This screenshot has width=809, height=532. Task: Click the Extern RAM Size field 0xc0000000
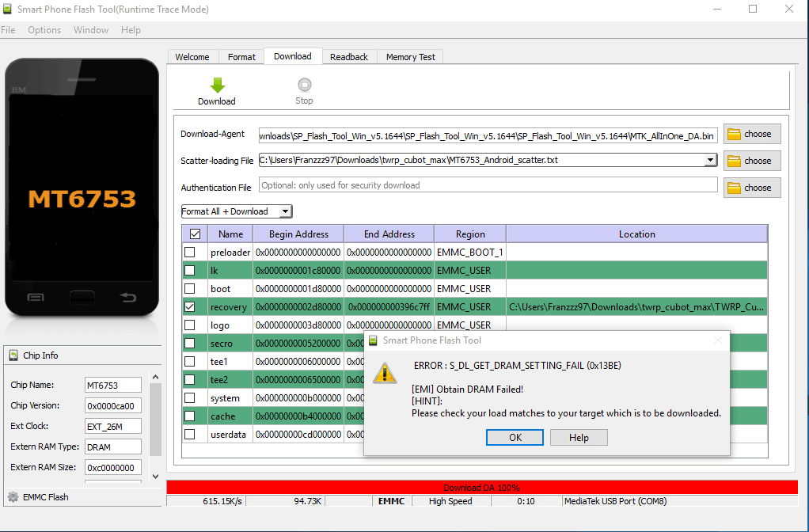tap(113, 468)
